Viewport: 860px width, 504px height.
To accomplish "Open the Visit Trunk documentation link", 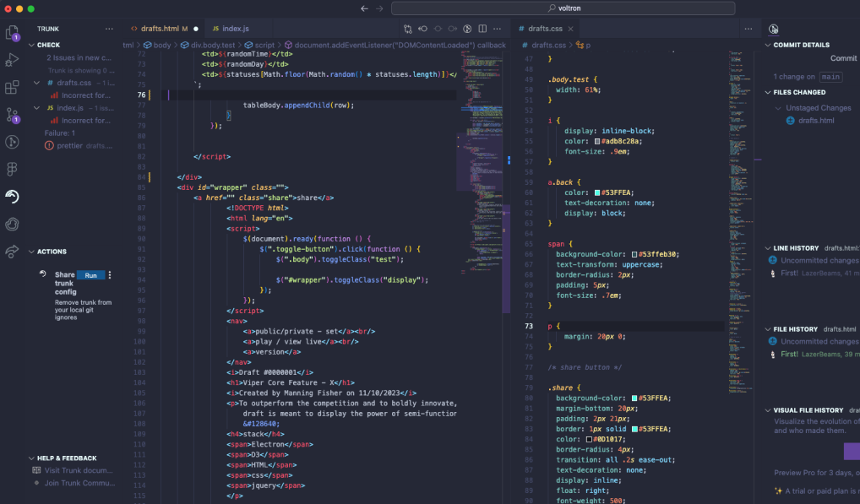I will point(79,470).
